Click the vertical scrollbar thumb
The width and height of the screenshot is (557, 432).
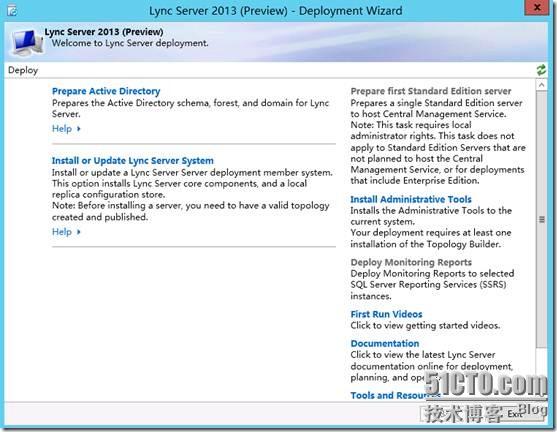pyautogui.click(x=541, y=219)
